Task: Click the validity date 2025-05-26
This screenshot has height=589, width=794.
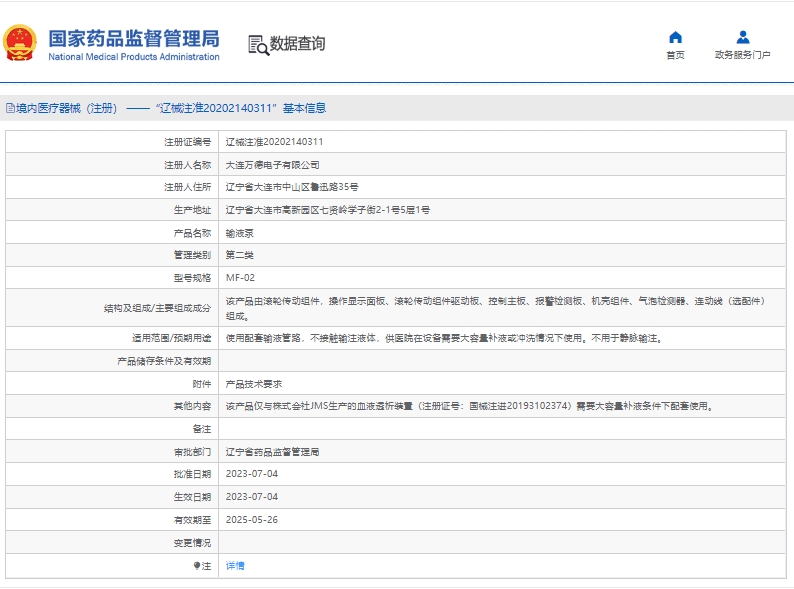Action: pos(252,520)
